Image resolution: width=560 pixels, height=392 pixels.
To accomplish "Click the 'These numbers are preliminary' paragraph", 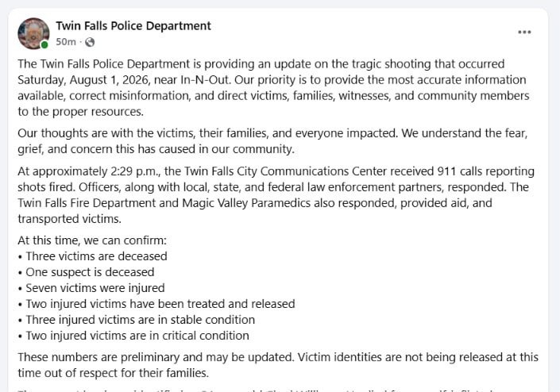I will click(x=278, y=365).
